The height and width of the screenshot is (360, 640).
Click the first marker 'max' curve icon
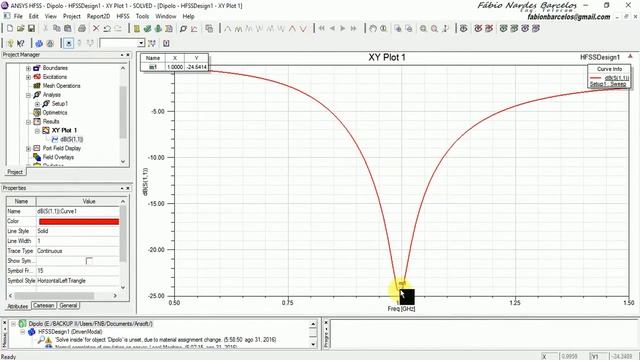(228, 29)
